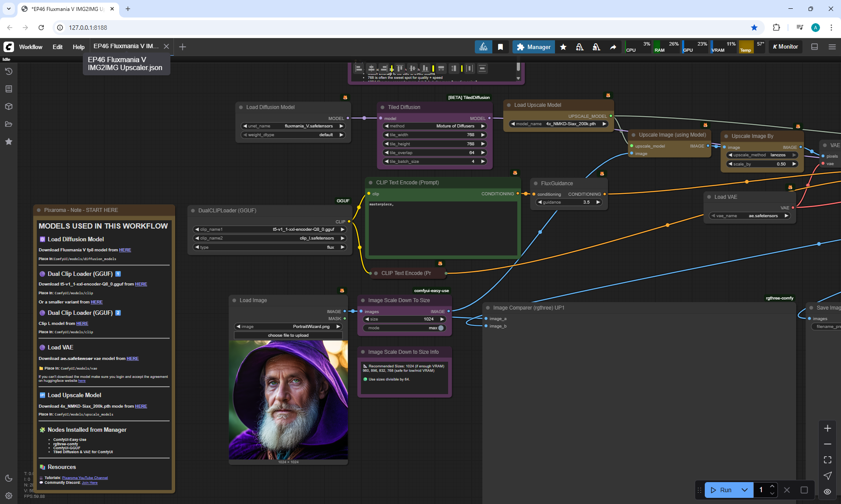The width and height of the screenshot is (841, 504).
Task: Toggle bottom panel icon in top bar
Action: click(x=814, y=47)
